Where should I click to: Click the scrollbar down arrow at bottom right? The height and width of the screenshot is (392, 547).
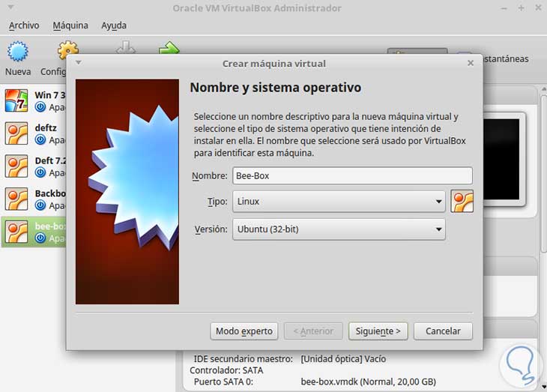coord(544,387)
